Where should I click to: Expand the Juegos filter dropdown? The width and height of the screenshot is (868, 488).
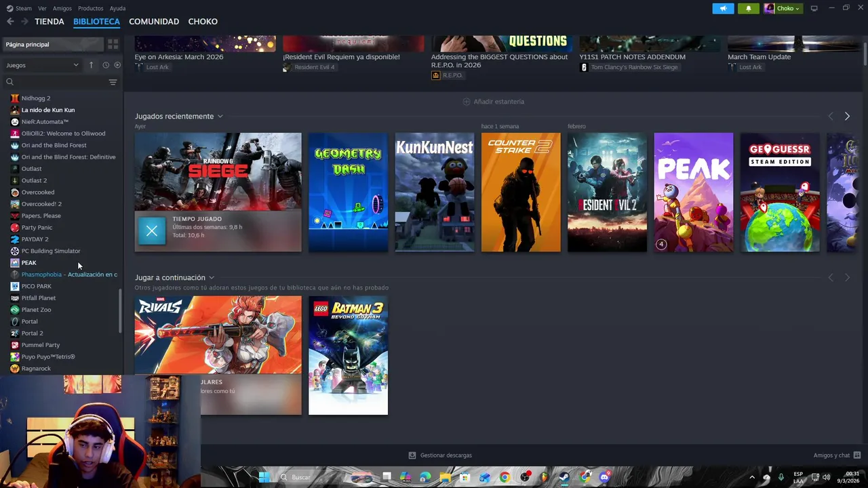click(x=42, y=65)
